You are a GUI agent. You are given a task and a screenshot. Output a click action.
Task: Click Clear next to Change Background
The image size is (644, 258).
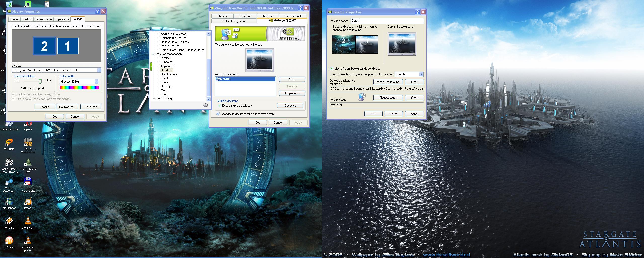coord(414,82)
